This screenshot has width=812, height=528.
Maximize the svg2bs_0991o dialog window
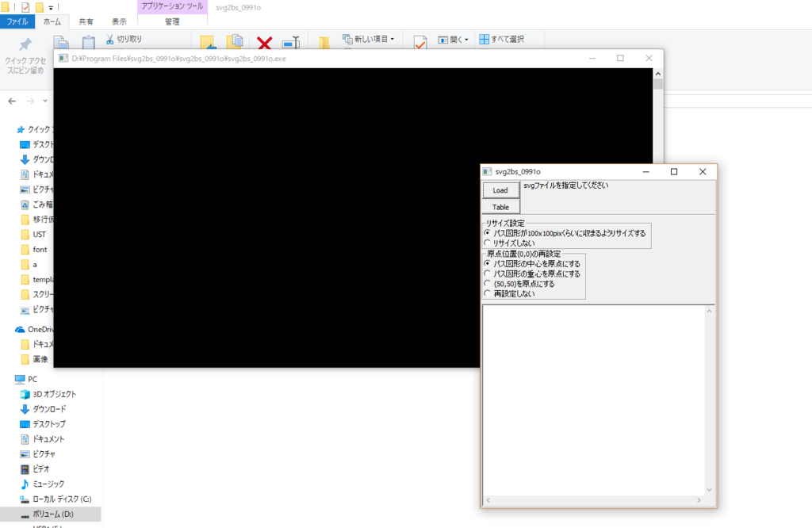point(674,171)
